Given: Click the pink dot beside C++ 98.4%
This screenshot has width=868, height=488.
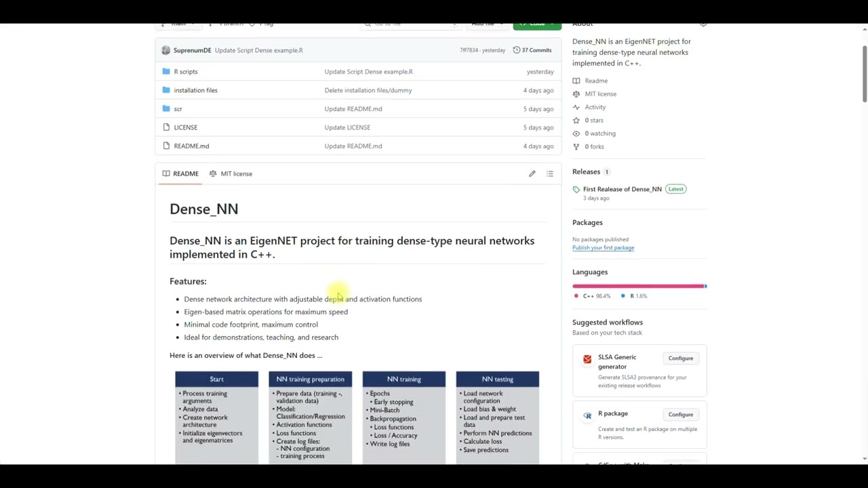Looking at the screenshot, I should coord(576,296).
